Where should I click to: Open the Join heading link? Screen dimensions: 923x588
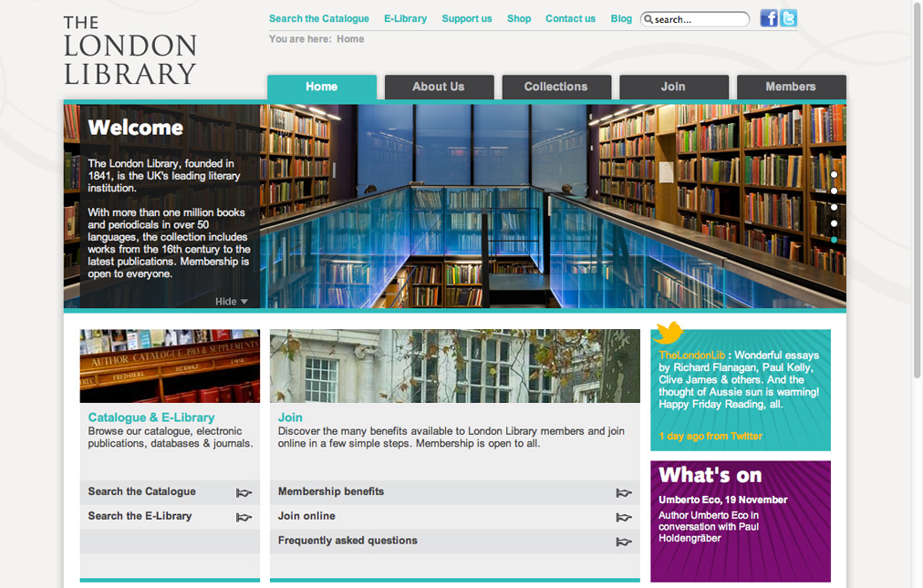[x=290, y=418]
